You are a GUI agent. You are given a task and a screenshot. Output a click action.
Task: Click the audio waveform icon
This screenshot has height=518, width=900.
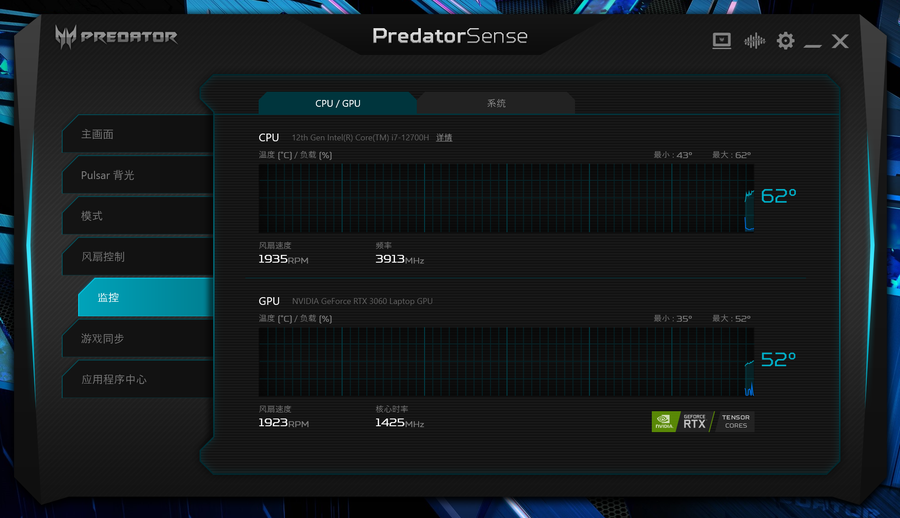point(754,41)
